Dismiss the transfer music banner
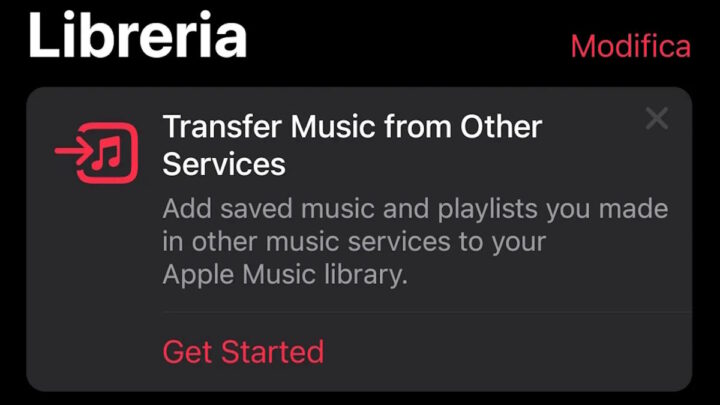Viewport: 720px width, 405px height. click(x=657, y=118)
